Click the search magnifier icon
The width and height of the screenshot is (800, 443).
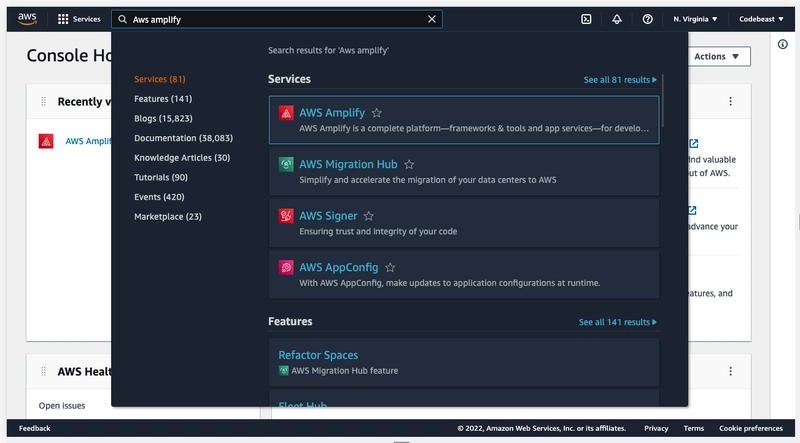(122, 19)
